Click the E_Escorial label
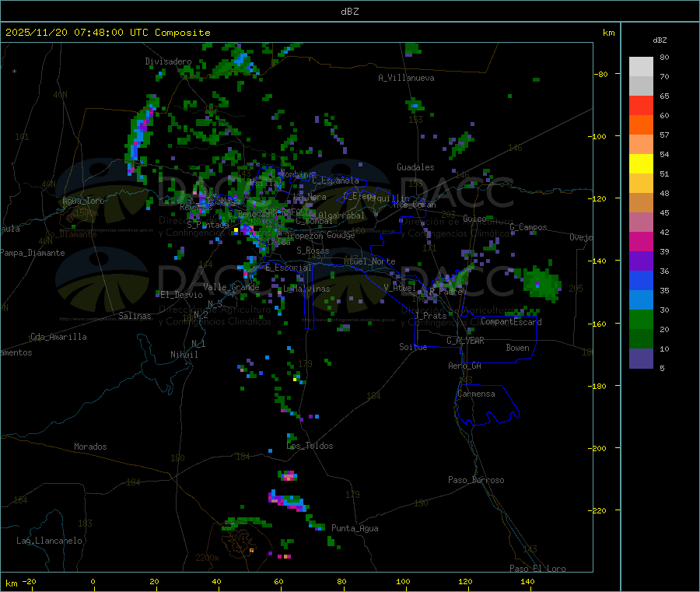Image resolution: width=700 pixels, height=592 pixels. click(x=289, y=268)
